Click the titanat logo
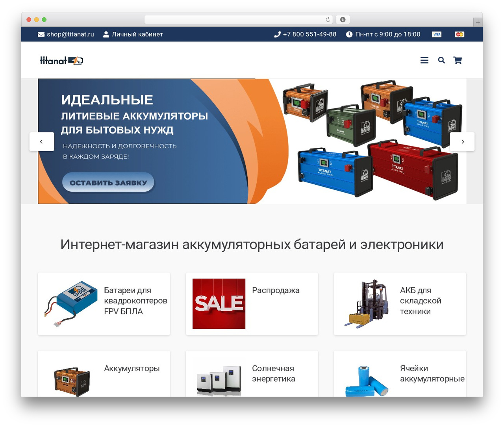 (61, 60)
